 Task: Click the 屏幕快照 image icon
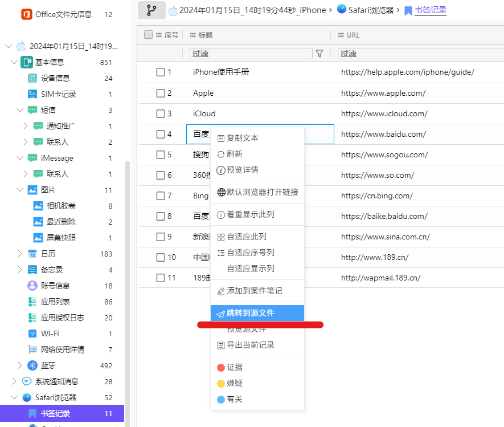click(38, 238)
